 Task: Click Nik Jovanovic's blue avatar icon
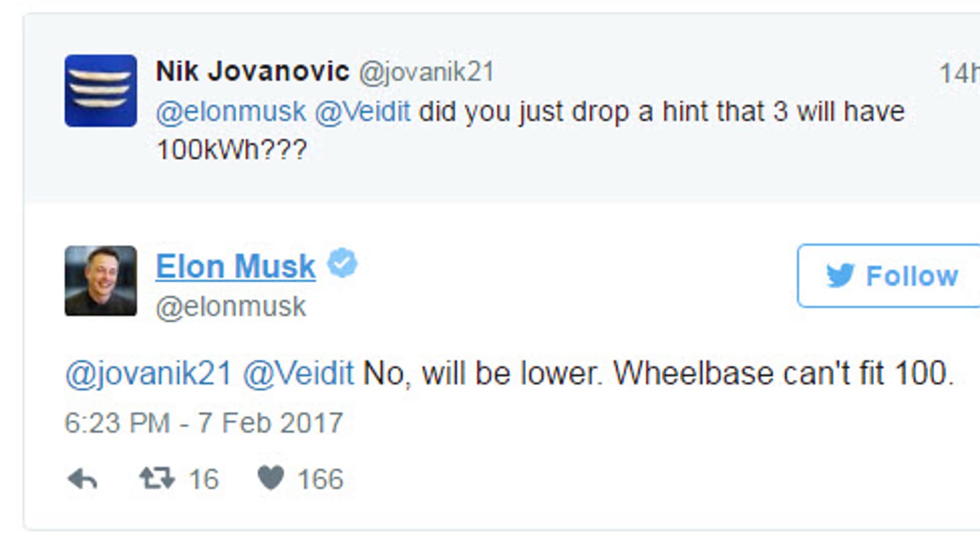click(101, 91)
